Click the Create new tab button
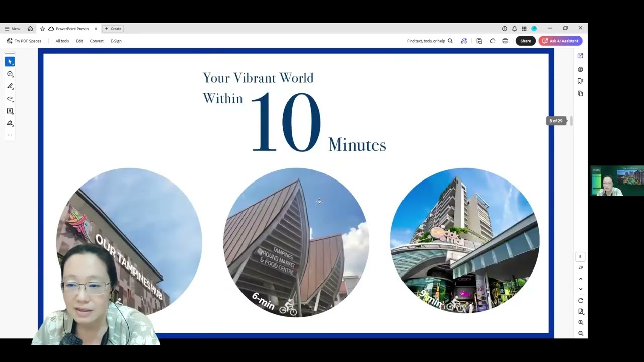 [x=113, y=29]
